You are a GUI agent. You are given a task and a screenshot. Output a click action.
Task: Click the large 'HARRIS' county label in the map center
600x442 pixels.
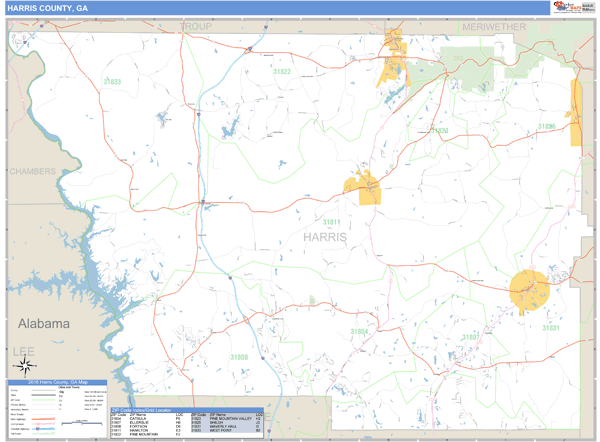point(325,237)
